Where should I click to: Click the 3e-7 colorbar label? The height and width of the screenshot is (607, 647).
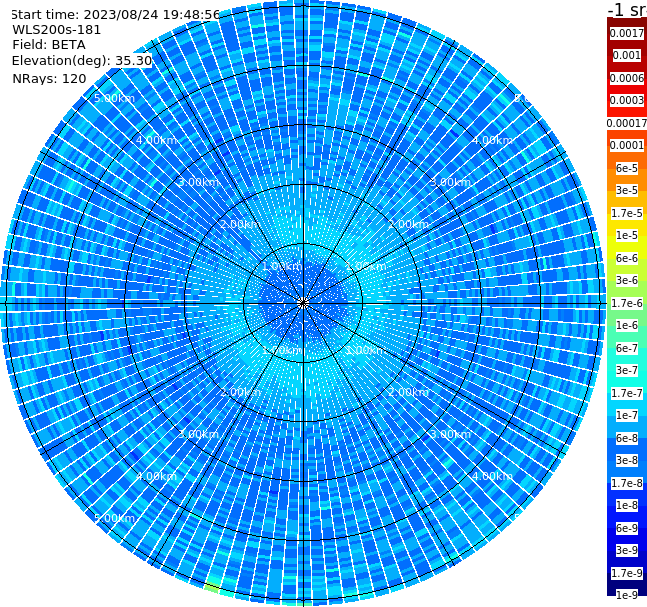click(x=627, y=370)
